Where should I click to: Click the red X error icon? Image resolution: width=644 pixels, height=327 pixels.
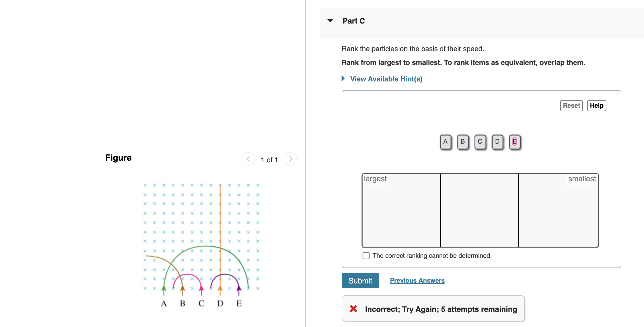click(x=353, y=309)
